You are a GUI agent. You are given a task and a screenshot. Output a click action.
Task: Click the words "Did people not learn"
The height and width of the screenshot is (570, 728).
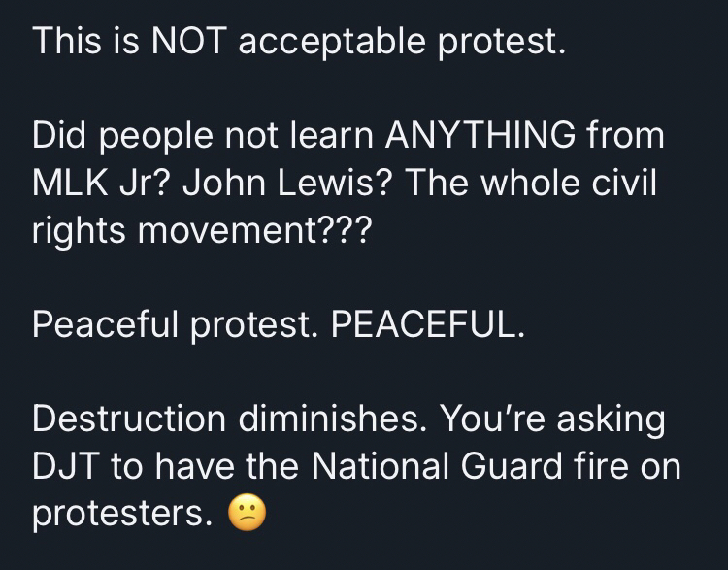point(204,137)
